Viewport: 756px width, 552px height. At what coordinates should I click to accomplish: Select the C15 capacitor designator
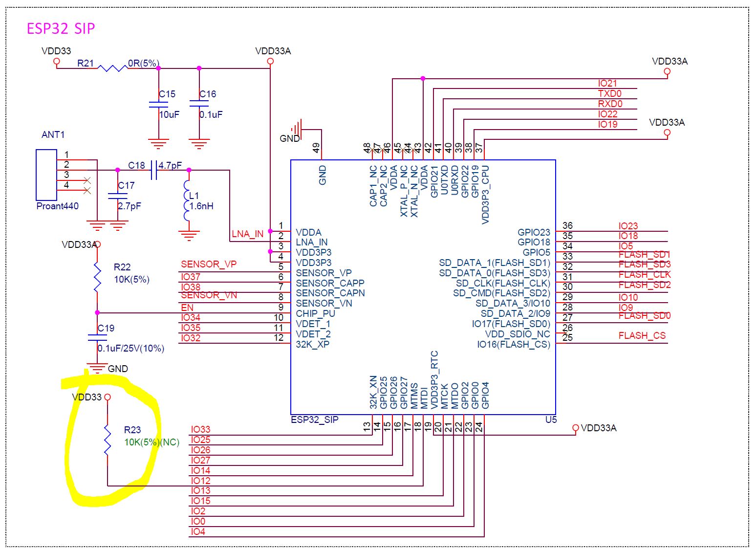click(167, 94)
